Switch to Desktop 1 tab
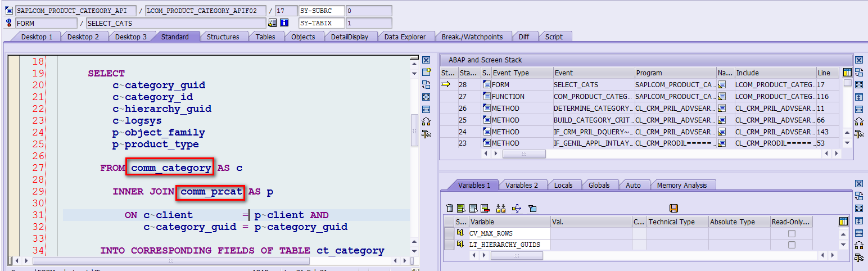This screenshot has width=868, height=271. (37, 37)
